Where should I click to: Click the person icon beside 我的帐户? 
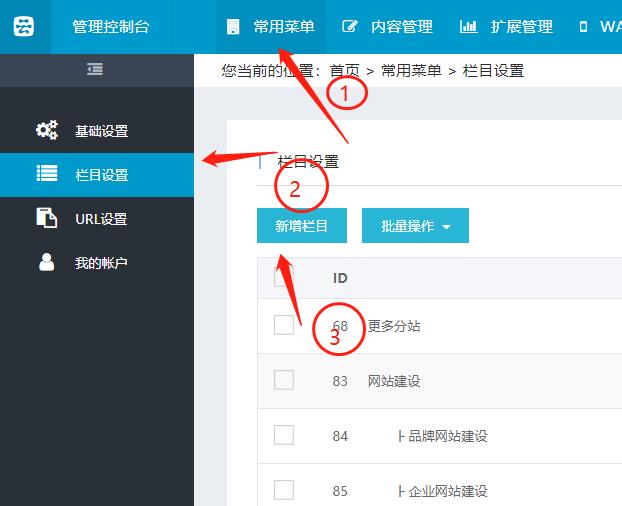47,262
